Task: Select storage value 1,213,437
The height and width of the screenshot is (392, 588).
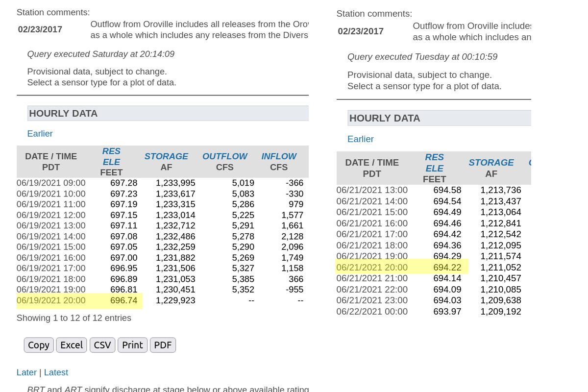Action: click(x=501, y=201)
